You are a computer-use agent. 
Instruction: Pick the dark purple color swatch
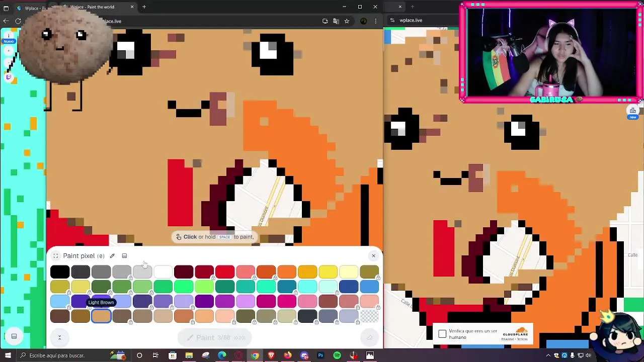(x=204, y=301)
